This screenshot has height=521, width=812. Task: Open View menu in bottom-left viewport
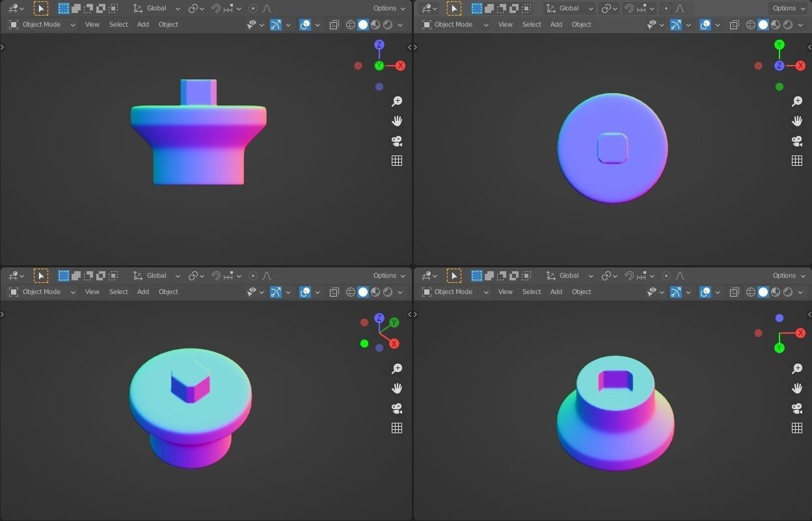[x=92, y=292]
